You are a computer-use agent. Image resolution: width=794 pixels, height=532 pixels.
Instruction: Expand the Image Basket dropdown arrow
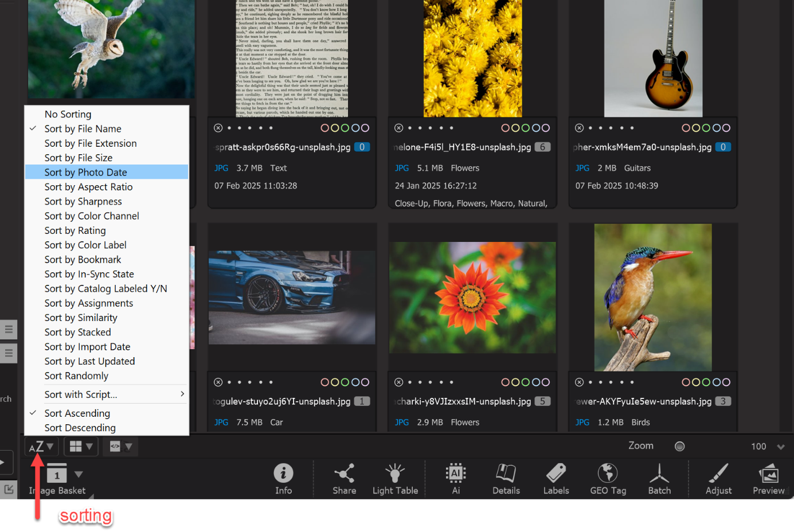(x=79, y=474)
